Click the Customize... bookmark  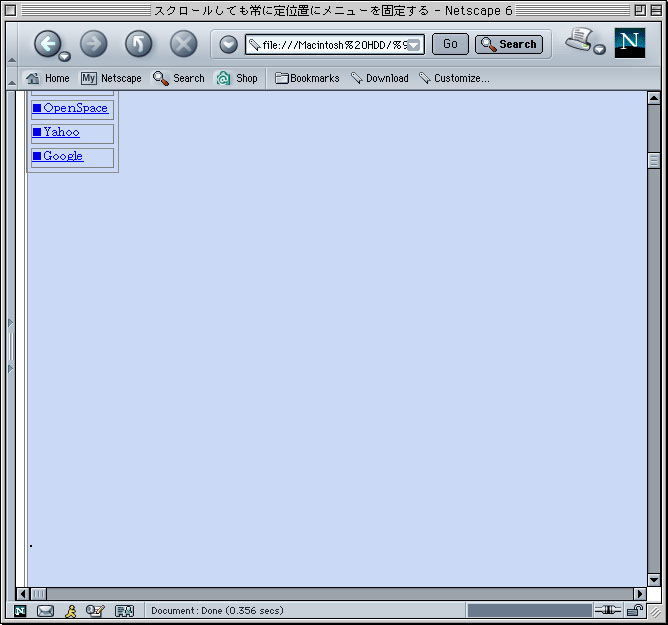click(x=454, y=78)
